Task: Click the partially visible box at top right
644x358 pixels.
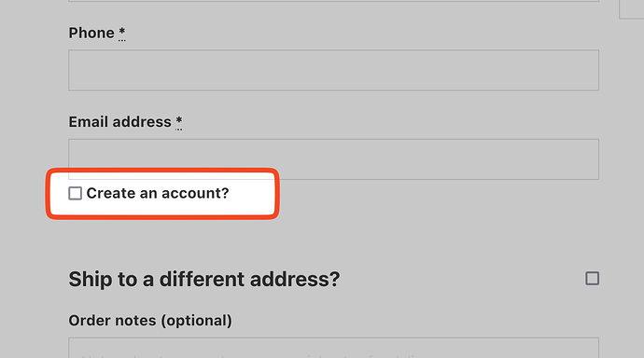Action: (632, 9)
